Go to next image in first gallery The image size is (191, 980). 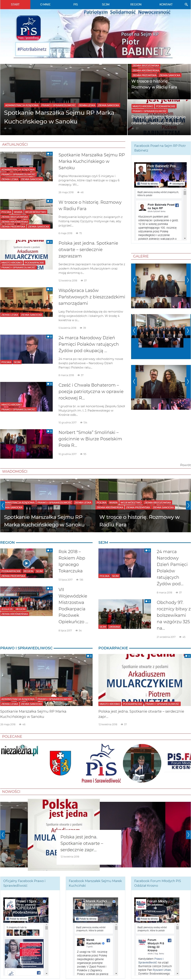pyautogui.click(x=187, y=280)
